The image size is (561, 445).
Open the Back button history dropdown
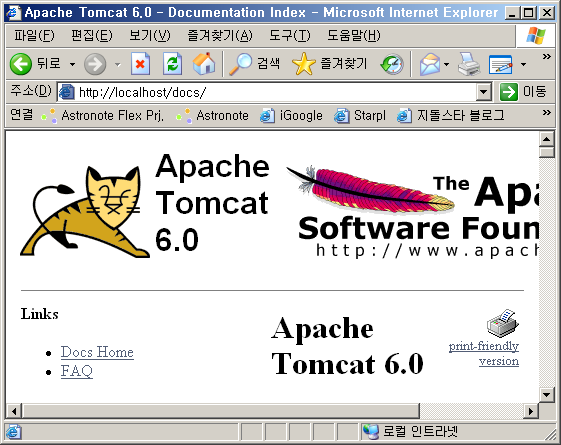tap(72, 64)
